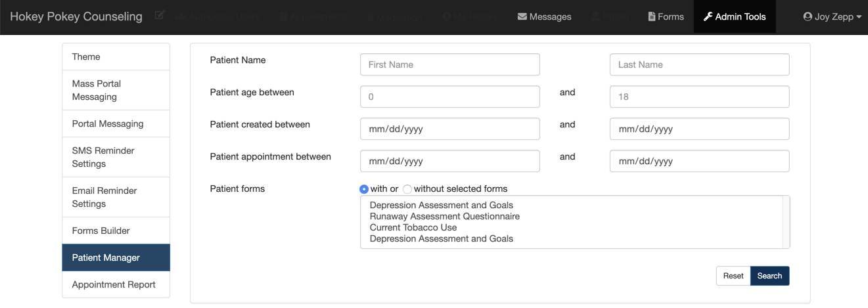Select the "without selected forms" radio button
The width and height of the screenshot is (868, 308).
(407, 189)
